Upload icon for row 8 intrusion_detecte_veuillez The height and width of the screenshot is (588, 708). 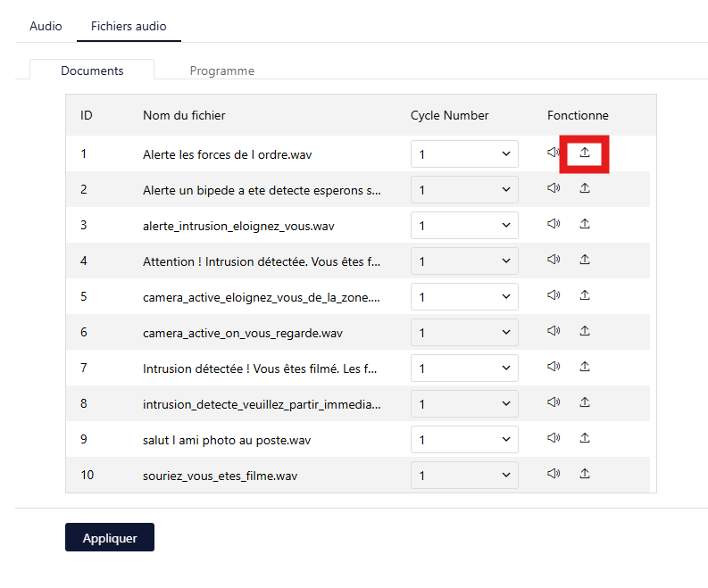click(x=585, y=402)
